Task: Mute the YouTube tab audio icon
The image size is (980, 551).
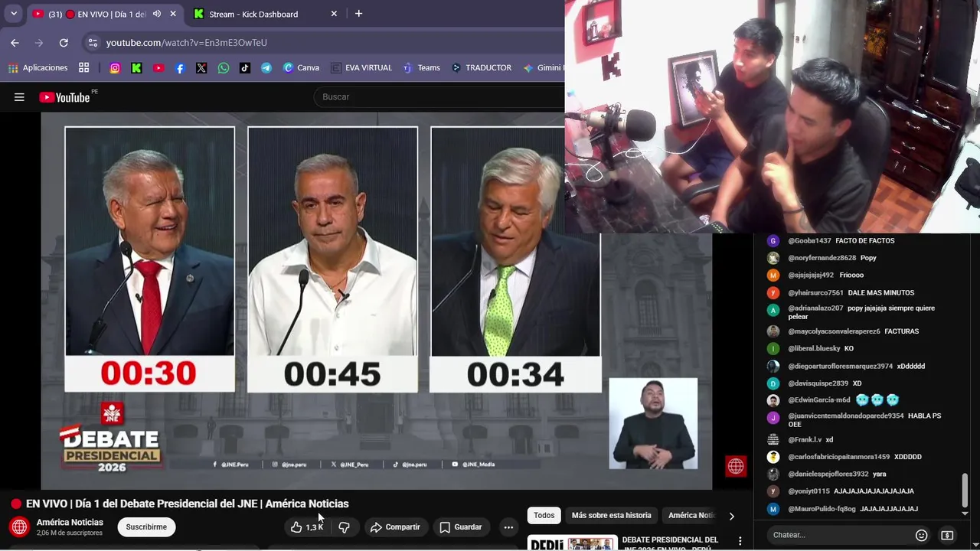Action: coord(157,14)
